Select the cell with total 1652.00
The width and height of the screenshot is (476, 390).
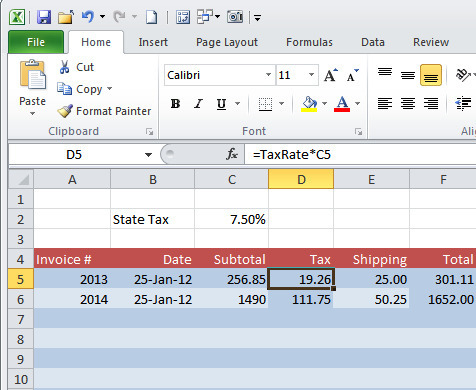443,299
